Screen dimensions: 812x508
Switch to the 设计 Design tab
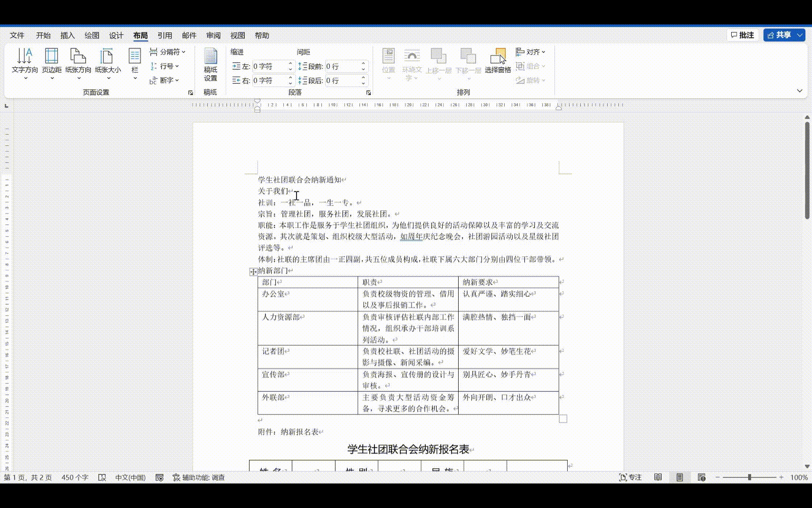coord(116,36)
